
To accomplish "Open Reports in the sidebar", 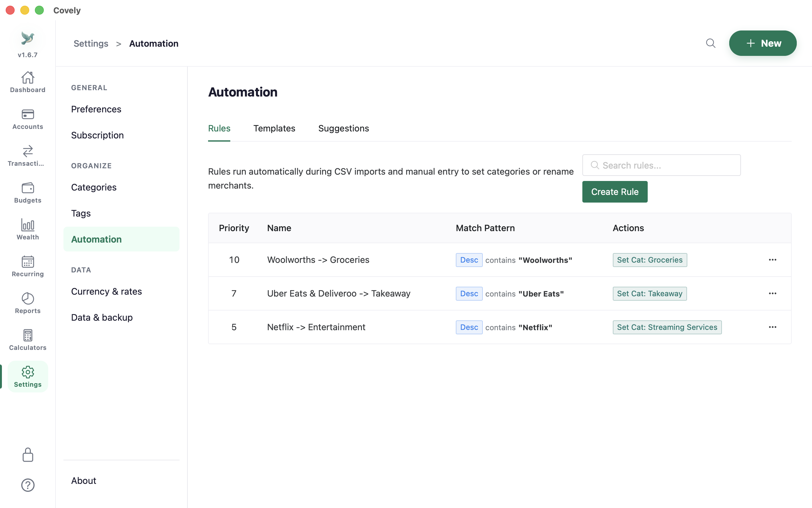I will [28, 303].
